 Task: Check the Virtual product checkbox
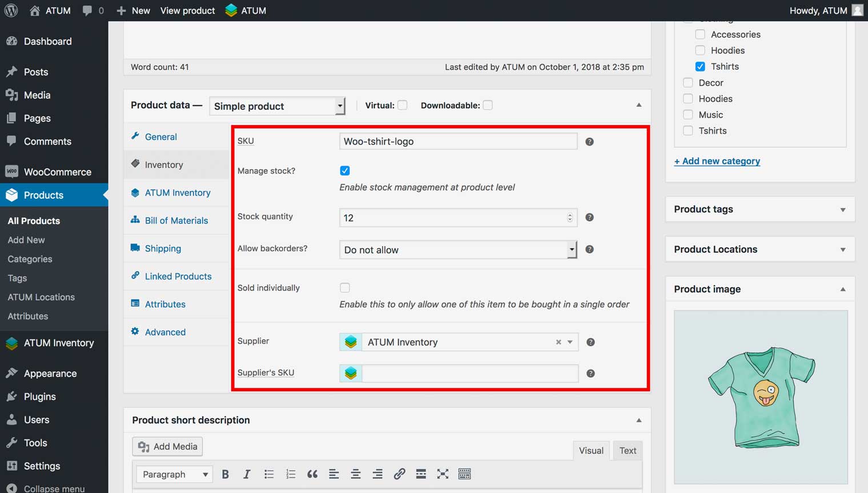(x=403, y=105)
